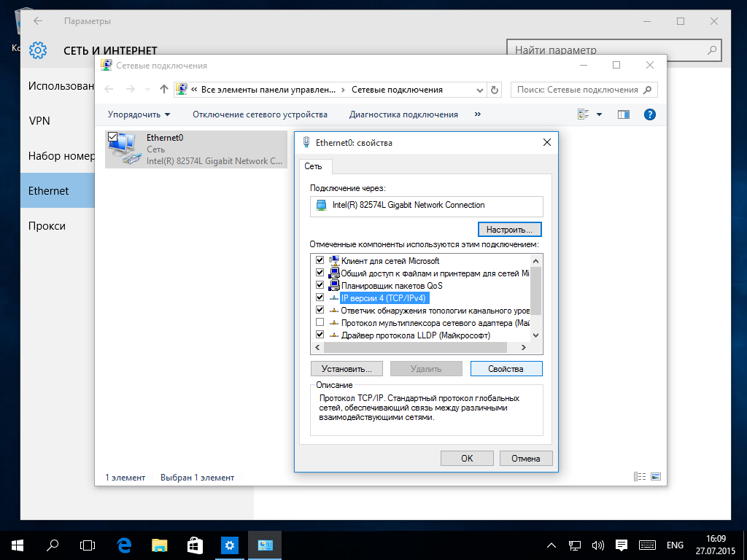
Task: Open File Explorer from taskbar
Action: point(159,545)
